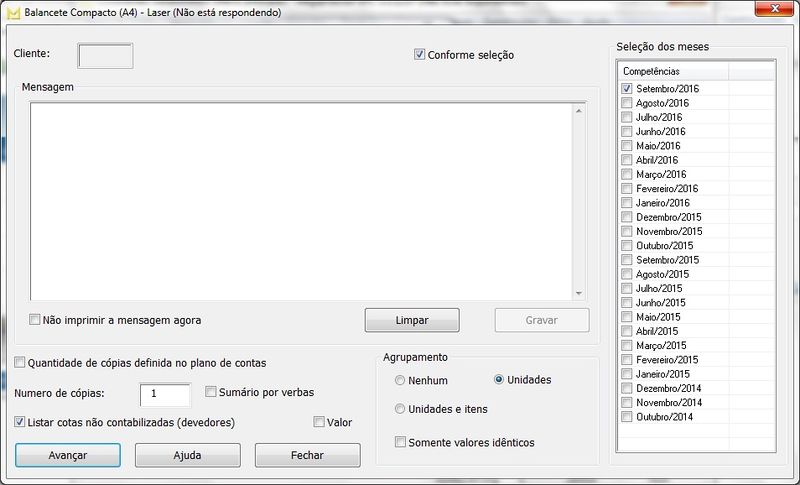Tick the Agosto/2016 month checkbox
Image resolution: width=800 pixels, height=485 pixels.
coord(627,103)
